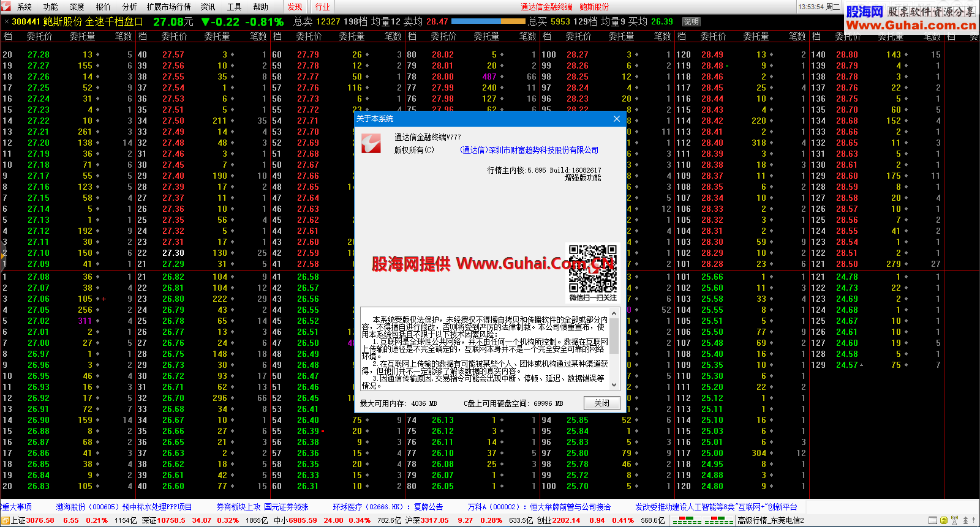Click the 总卖 12327 total sell value

coord(317,21)
